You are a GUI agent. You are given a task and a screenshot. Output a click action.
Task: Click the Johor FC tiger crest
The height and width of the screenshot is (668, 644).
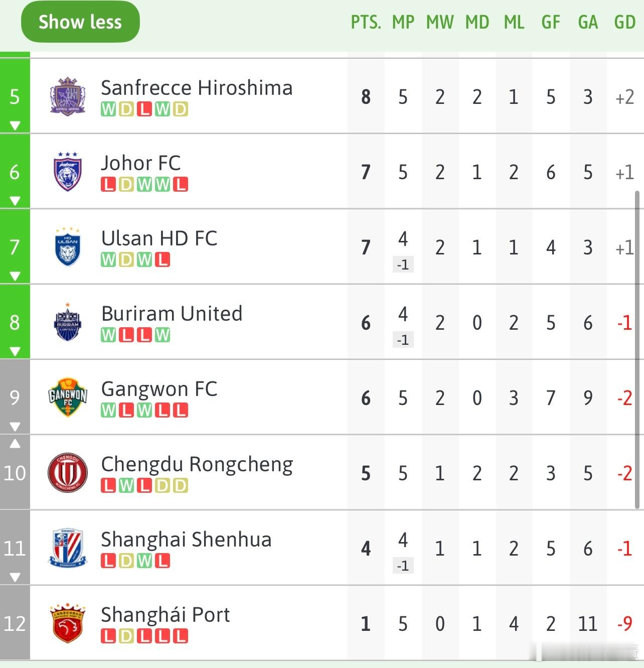tap(68, 171)
